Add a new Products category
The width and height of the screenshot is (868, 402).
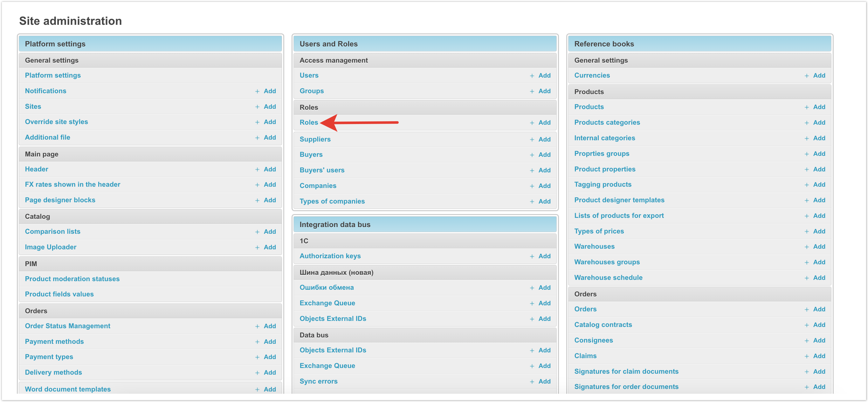coord(818,122)
